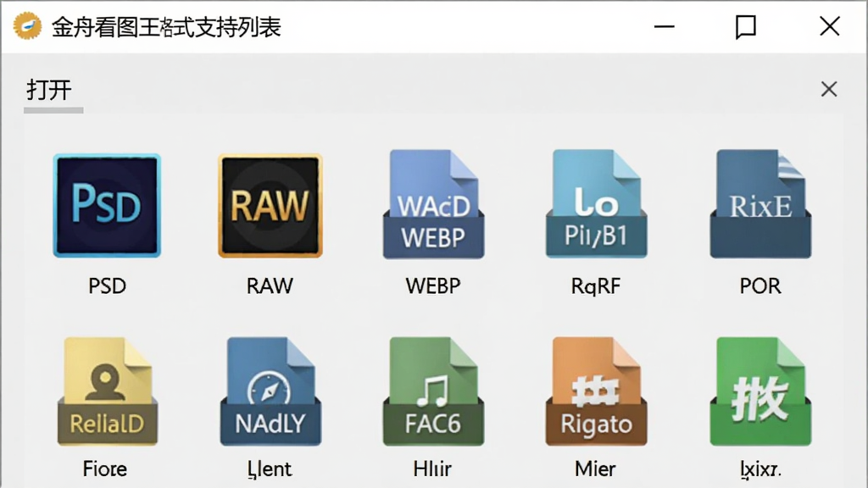Click the WEBP caption under the icon

coord(433,286)
